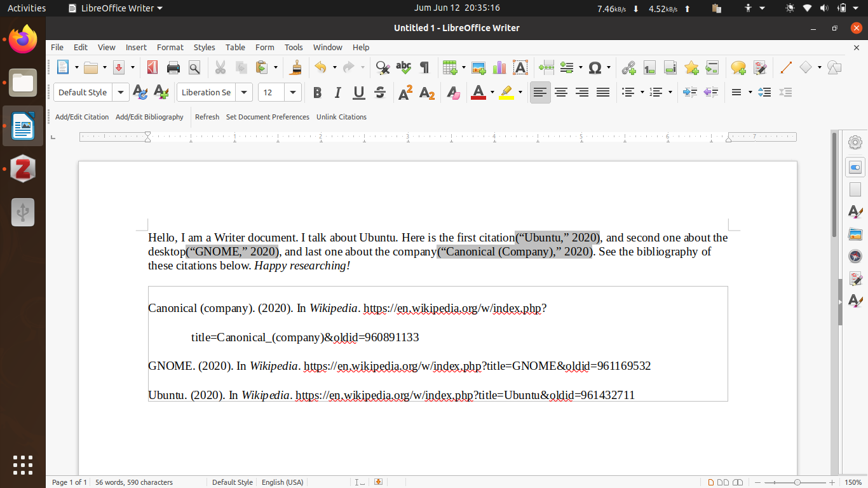Open the Insert menu
The image size is (868, 488).
pyautogui.click(x=136, y=47)
